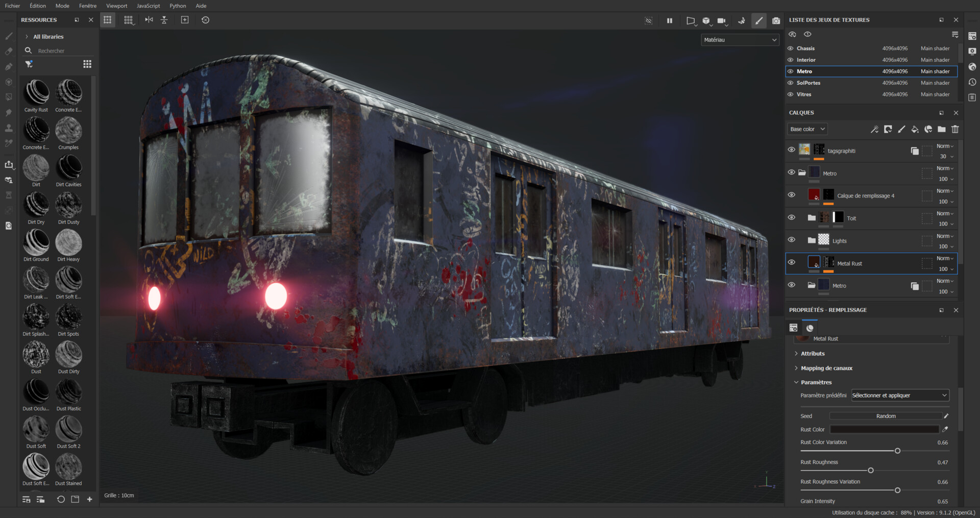Add a new paint layer in Calques panel
Viewport: 980px width, 518px height.
(901, 129)
